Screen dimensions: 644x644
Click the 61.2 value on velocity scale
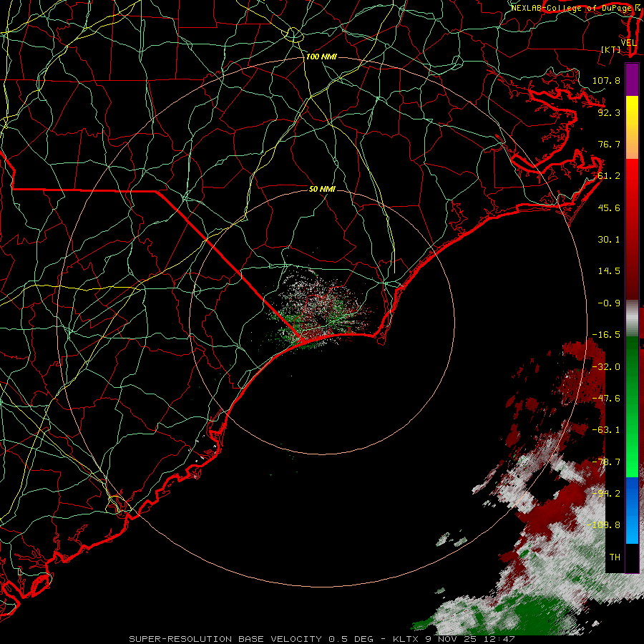coord(609,176)
